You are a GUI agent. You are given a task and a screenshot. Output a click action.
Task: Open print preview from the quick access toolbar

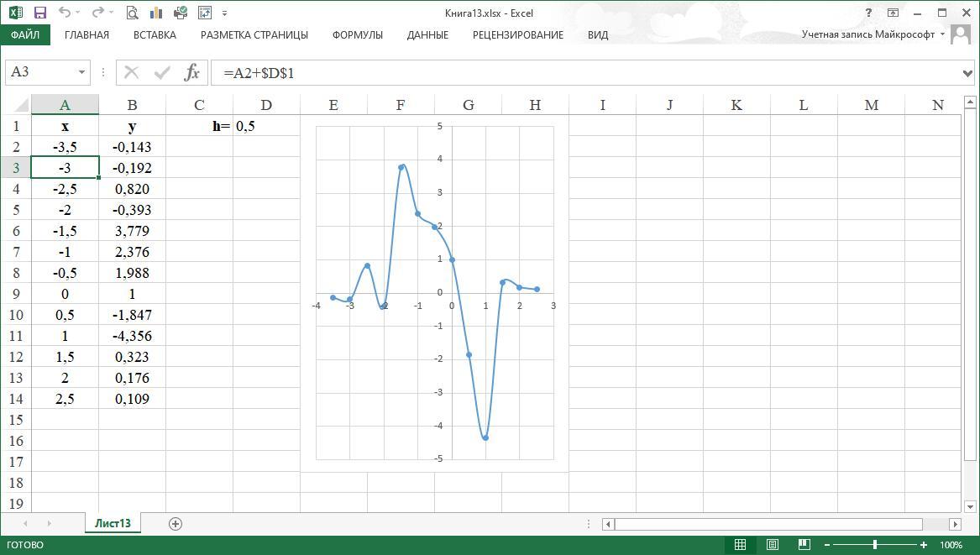132,13
